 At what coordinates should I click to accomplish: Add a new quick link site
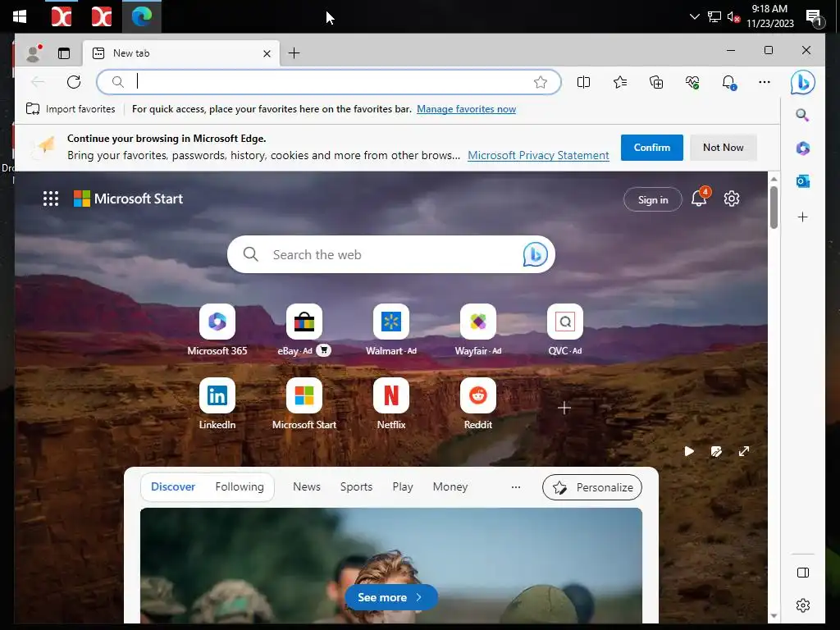click(x=564, y=408)
